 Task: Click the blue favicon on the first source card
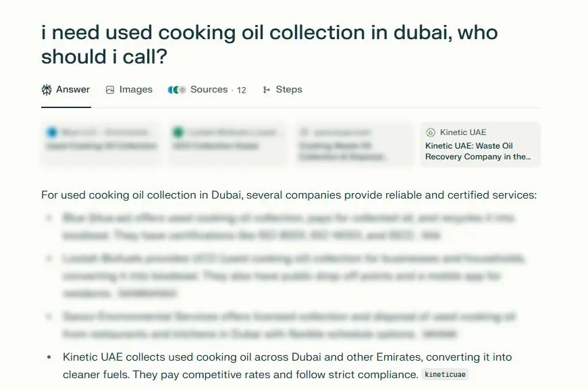51,132
